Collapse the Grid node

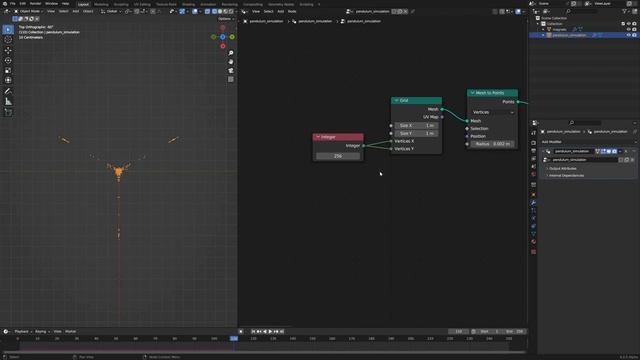click(396, 100)
